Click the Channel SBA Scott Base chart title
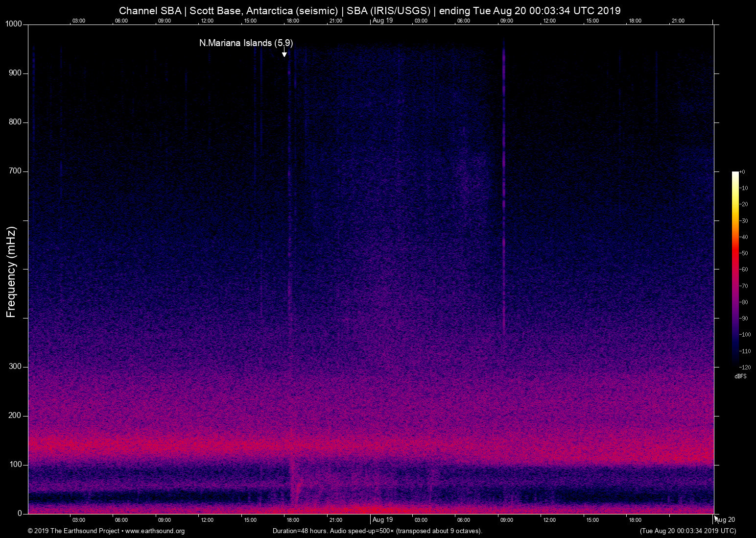Viewport: 756px width, 538px height. coord(370,11)
